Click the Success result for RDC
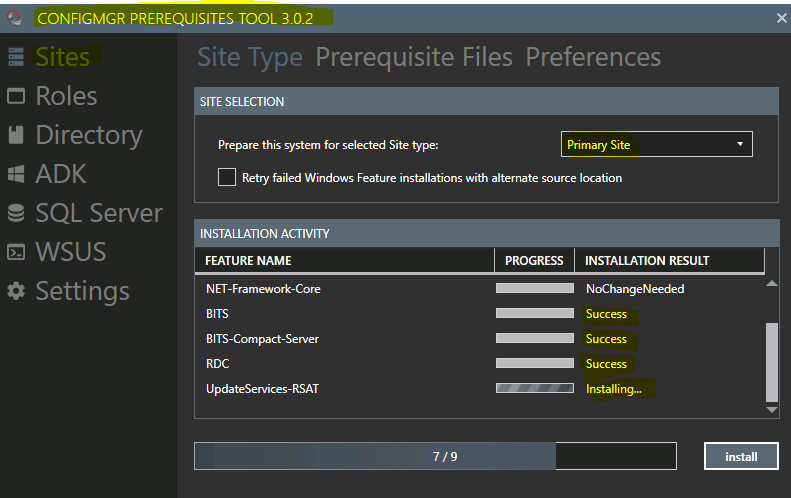This screenshot has width=791, height=498. 606,364
